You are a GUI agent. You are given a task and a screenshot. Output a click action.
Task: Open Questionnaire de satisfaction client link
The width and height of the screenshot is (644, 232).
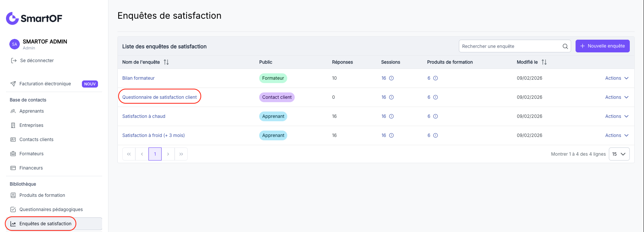[x=159, y=97]
